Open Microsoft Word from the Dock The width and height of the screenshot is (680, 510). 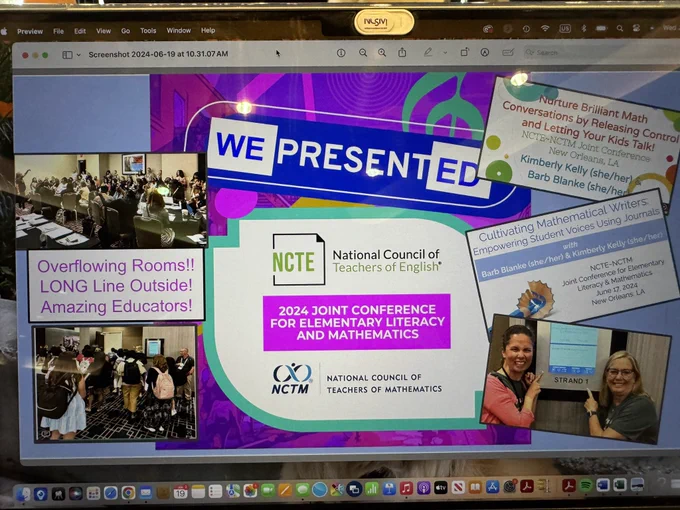pyautogui.click(x=603, y=485)
